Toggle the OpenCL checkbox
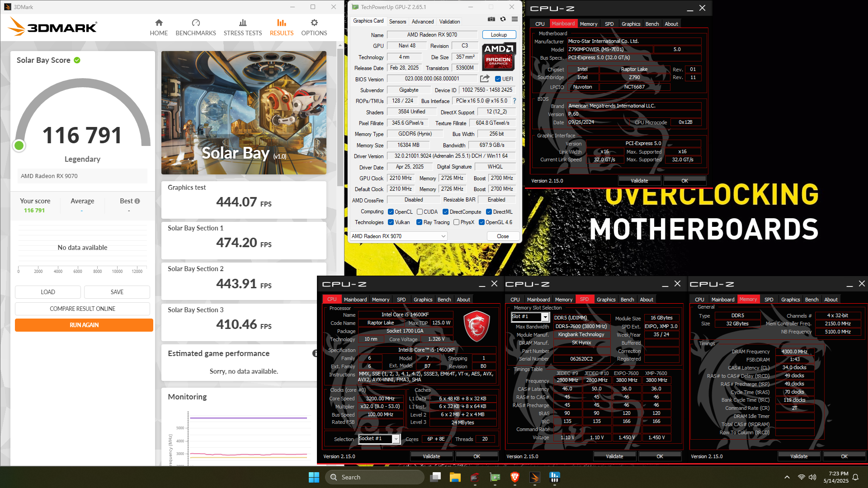868x488 pixels. (x=391, y=212)
